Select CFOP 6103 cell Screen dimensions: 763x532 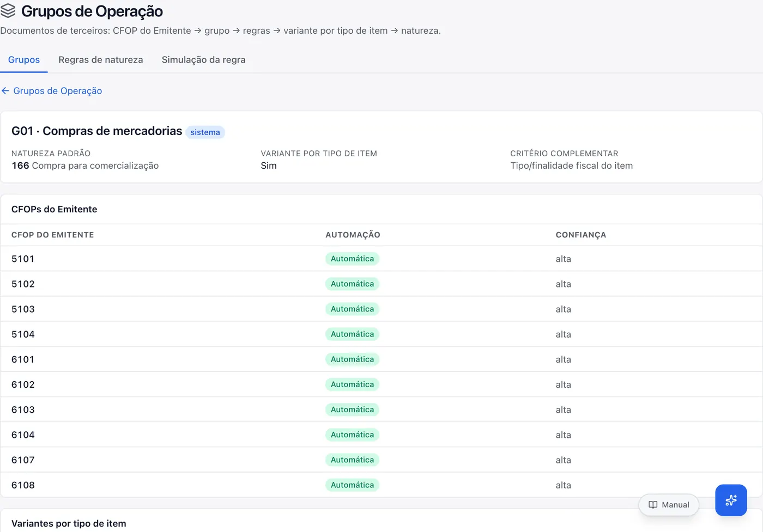pyautogui.click(x=23, y=409)
